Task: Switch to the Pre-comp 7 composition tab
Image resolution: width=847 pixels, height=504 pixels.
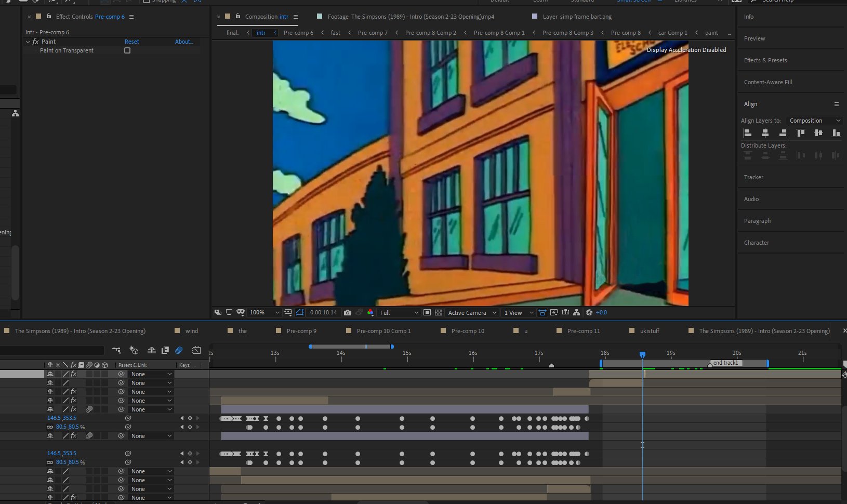Action: click(372, 32)
